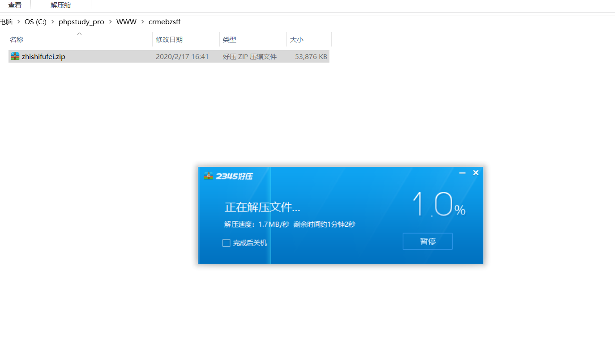
Task: Open the 解压缩 ribbon tab
Action: tap(60, 5)
